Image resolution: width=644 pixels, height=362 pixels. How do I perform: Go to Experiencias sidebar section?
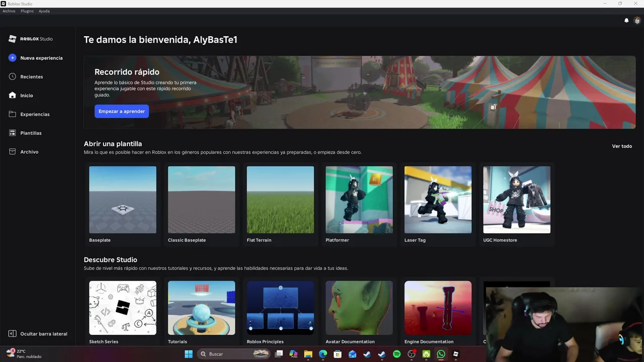[35, 114]
